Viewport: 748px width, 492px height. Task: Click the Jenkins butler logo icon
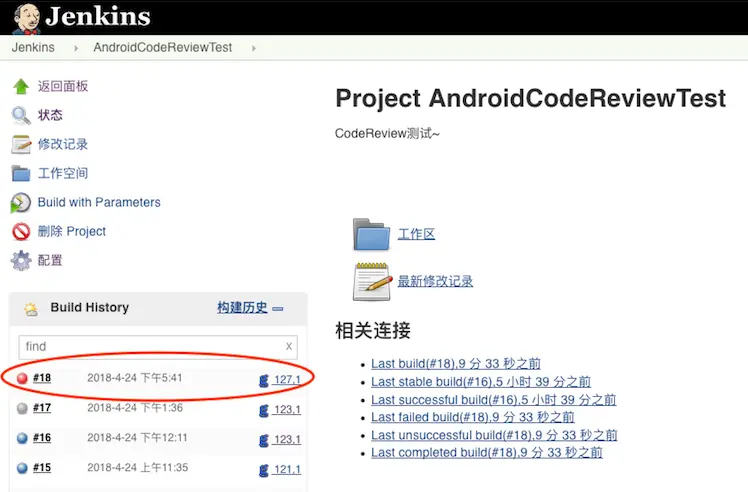pos(26,19)
